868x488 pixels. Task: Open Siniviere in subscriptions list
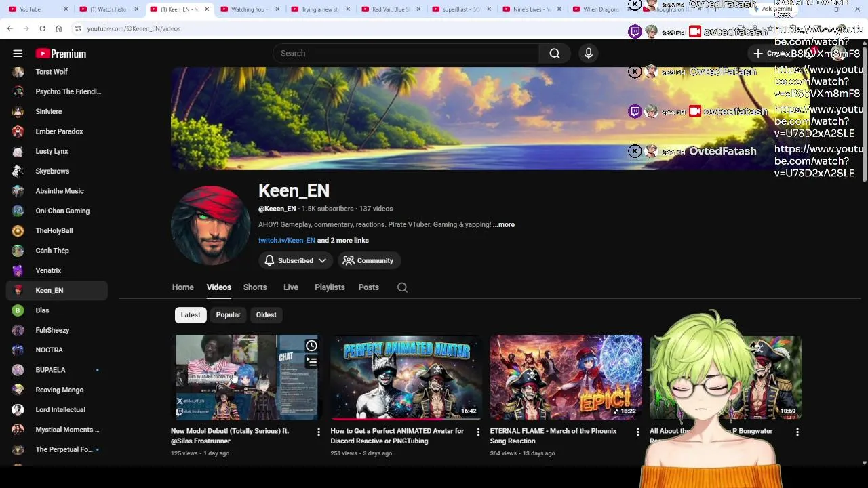57,111
